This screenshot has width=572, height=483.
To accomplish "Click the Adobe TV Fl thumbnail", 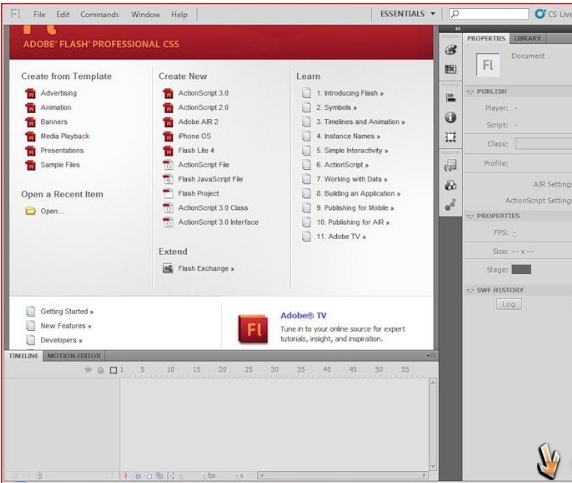I will coord(253,329).
